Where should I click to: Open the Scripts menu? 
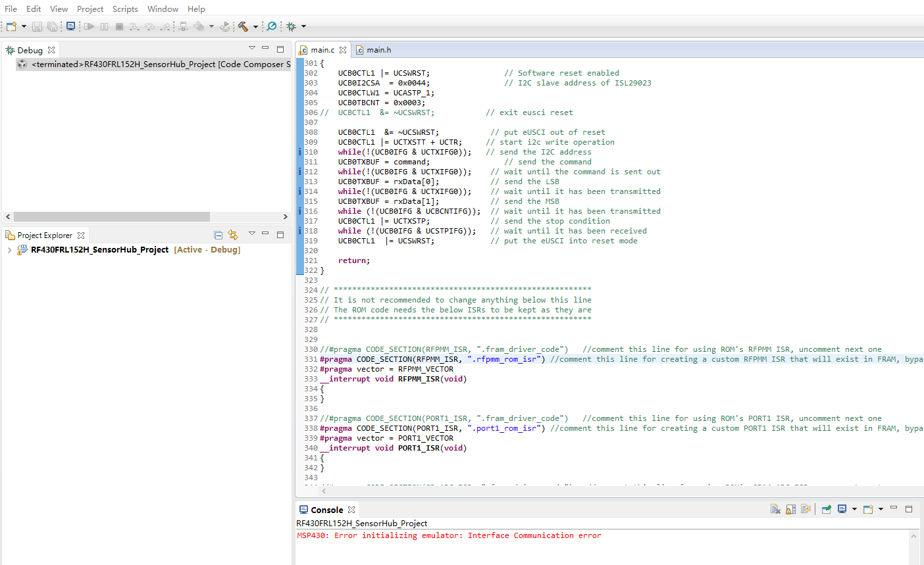pos(125,9)
